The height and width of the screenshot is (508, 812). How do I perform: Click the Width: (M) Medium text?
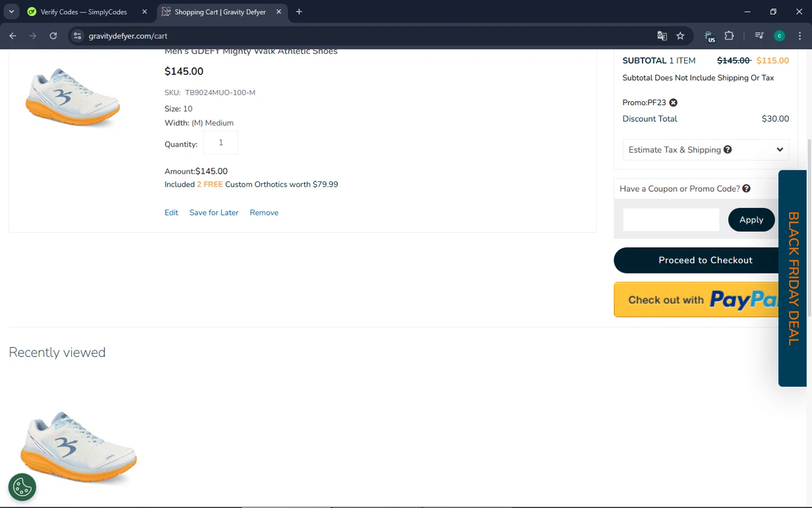pos(199,123)
